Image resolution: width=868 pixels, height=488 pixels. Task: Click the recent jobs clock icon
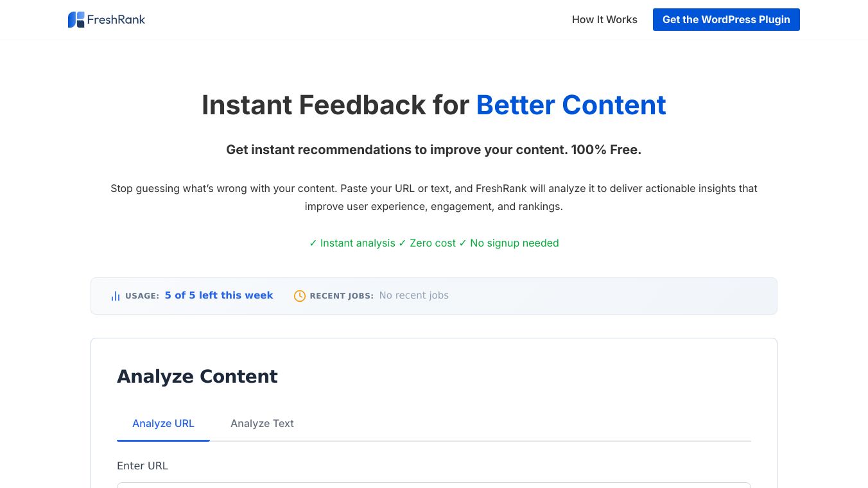click(300, 296)
